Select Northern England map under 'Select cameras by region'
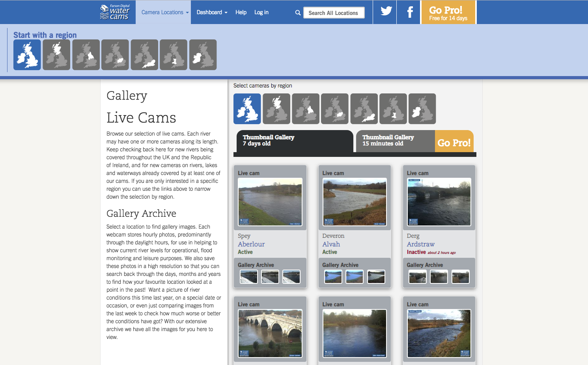The height and width of the screenshot is (365, 588). pyautogui.click(x=306, y=109)
